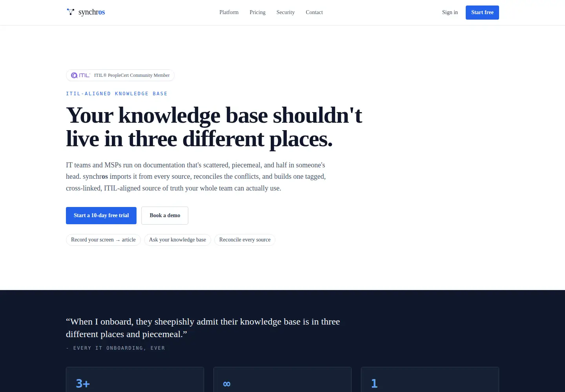Go to the Pricing page
This screenshot has height=392, width=565.
pos(257,13)
